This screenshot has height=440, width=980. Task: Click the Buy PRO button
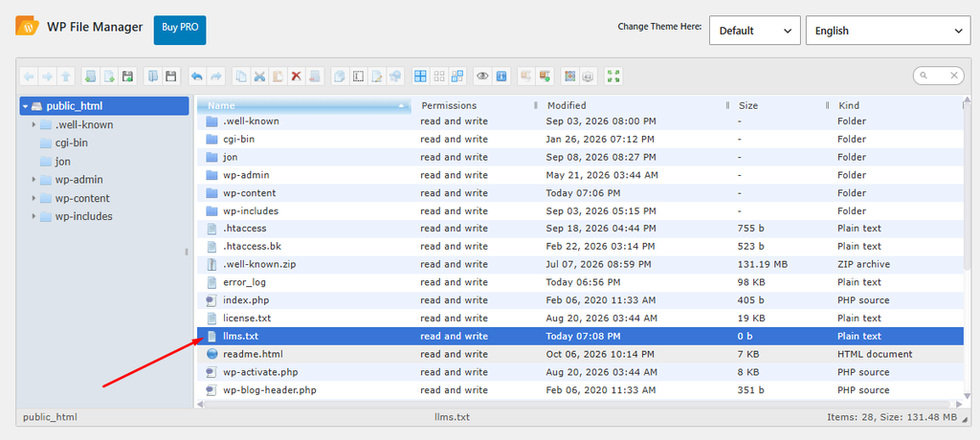(180, 30)
